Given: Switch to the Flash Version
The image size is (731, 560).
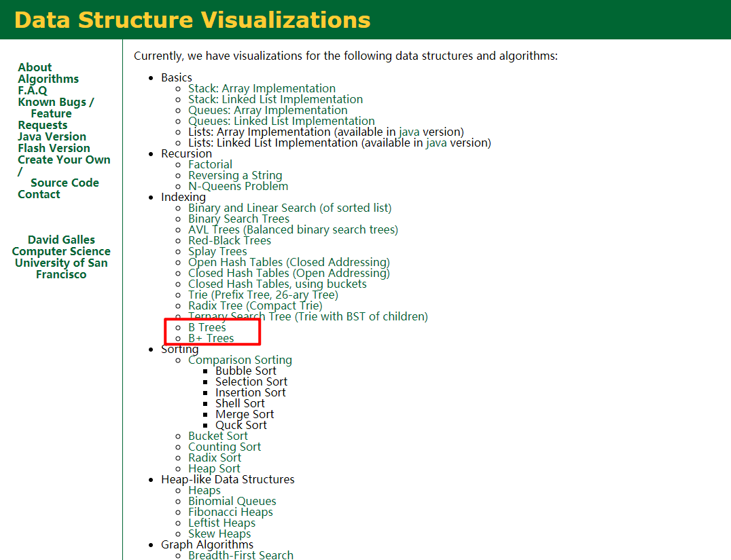Looking at the screenshot, I should tap(54, 148).
